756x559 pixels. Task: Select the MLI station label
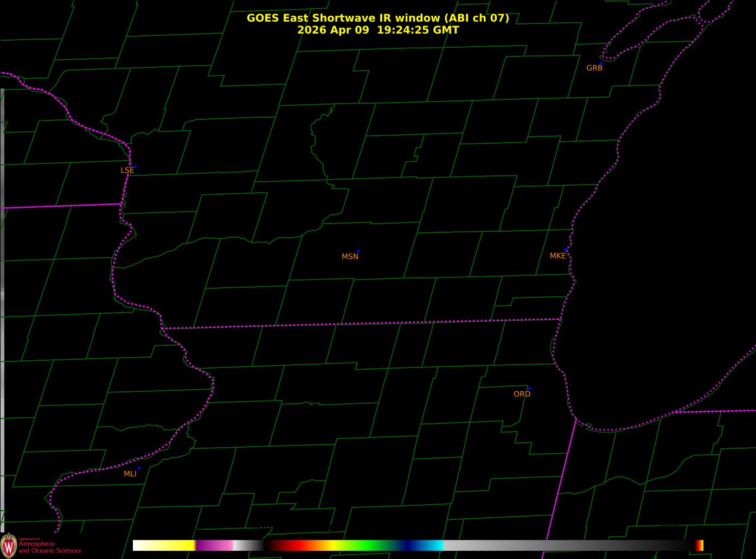[130, 474]
